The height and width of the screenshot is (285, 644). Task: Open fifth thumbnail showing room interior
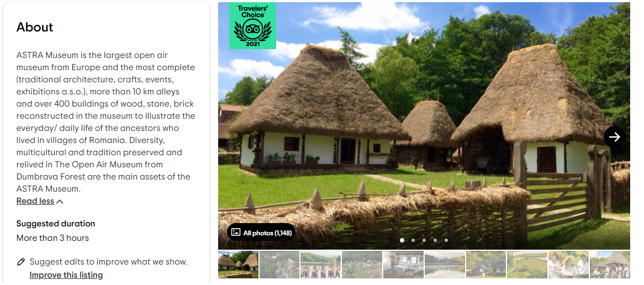coord(403,265)
